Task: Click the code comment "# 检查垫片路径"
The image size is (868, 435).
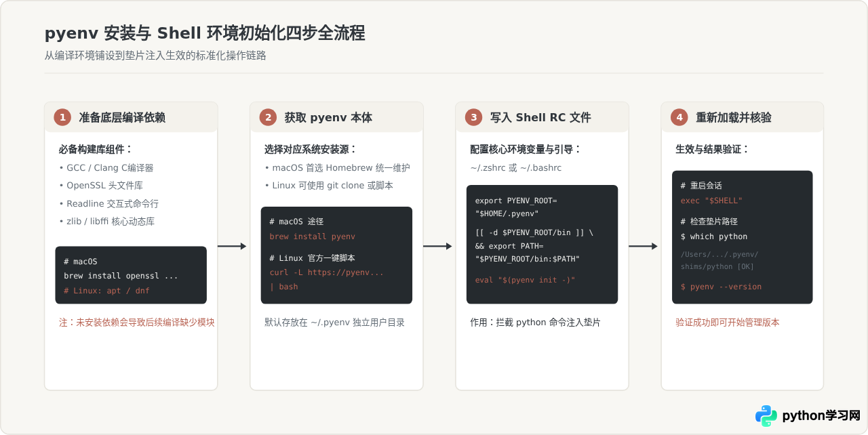Action: click(x=709, y=222)
